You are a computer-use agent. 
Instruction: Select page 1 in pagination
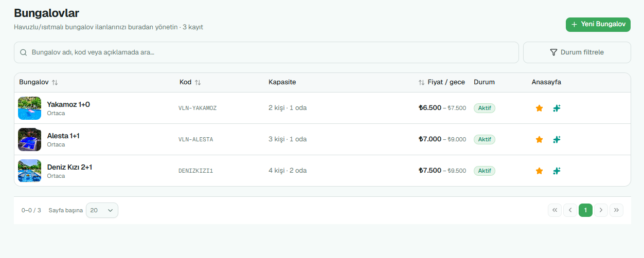pyautogui.click(x=585, y=210)
